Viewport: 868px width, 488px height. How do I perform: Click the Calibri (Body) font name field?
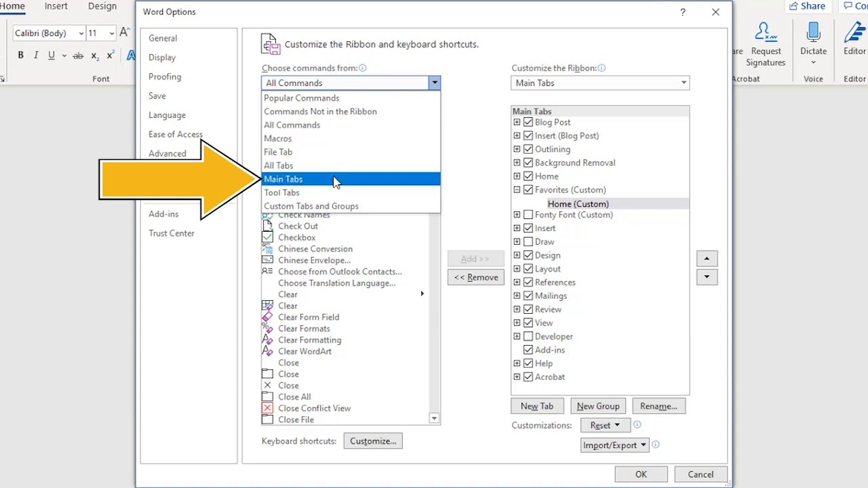point(46,33)
